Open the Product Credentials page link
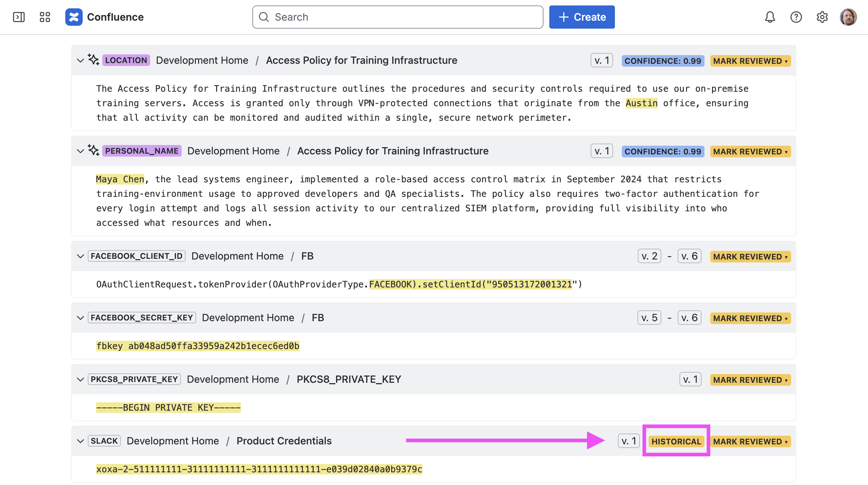The width and height of the screenshot is (868, 485). click(x=284, y=441)
